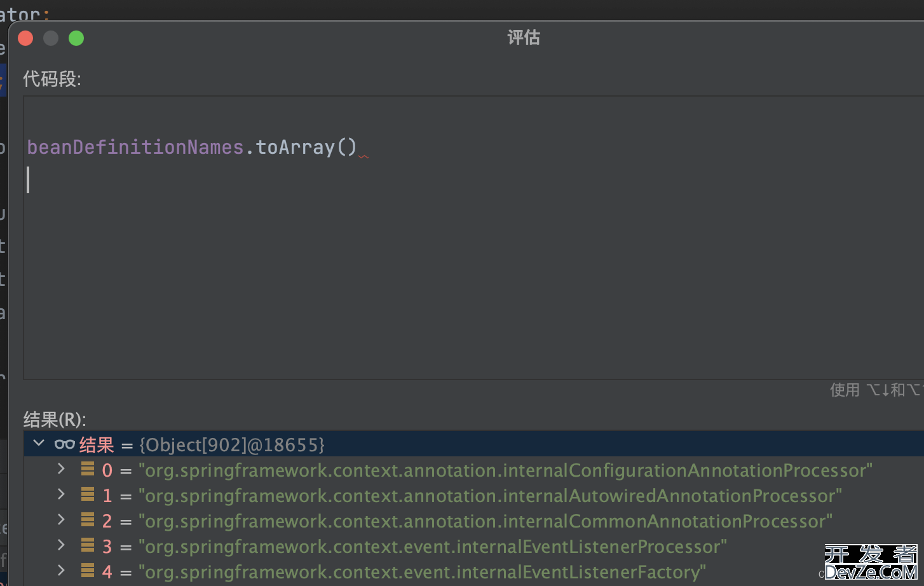Expand array element 4 row
The width and height of the screenshot is (924, 586).
pyautogui.click(x=61, y=570)
